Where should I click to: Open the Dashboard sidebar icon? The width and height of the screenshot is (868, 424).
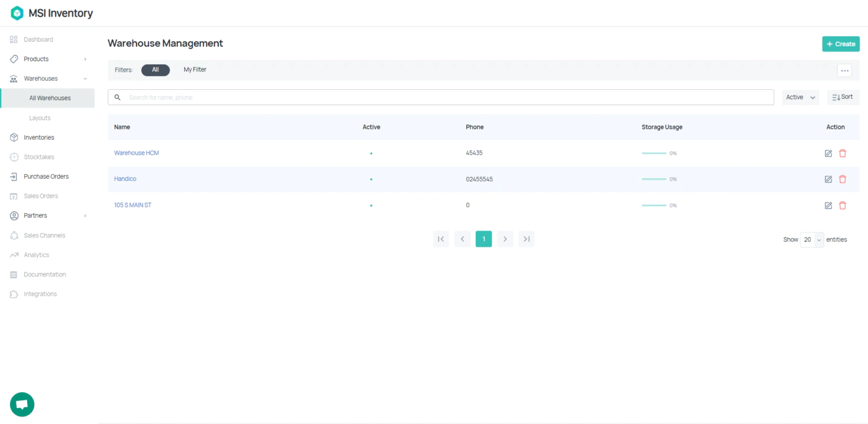pos(14,40)
